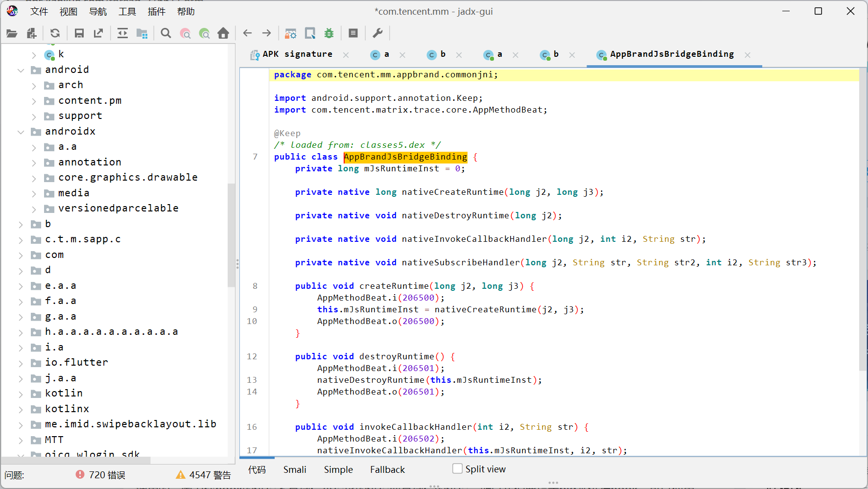Switch to the Smali code view
This screenshot has height=489, width=868.
click(295, 469)
